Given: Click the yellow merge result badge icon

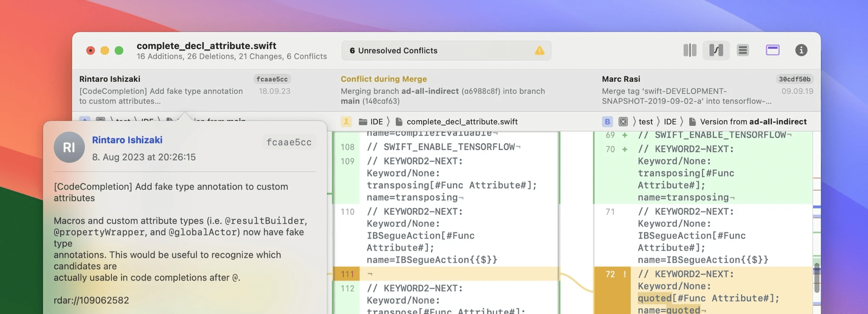Looking at the screenshot, I should point(346,122).
